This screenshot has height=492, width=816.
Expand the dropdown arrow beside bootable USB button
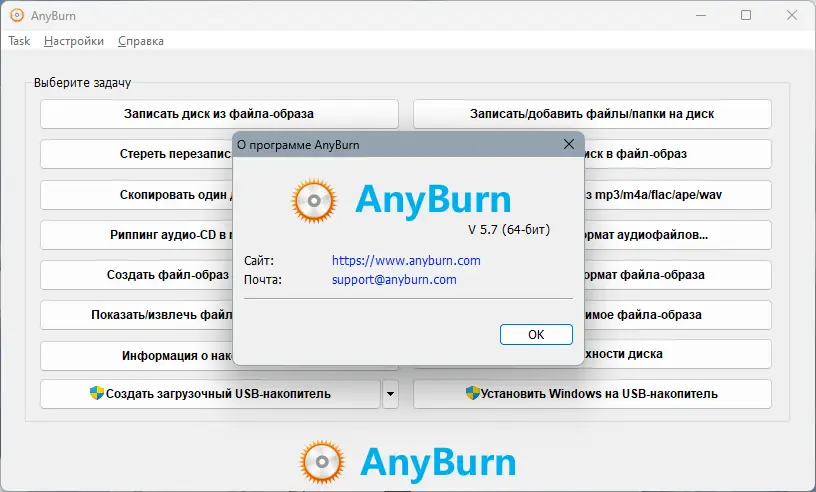coord(390,394)
